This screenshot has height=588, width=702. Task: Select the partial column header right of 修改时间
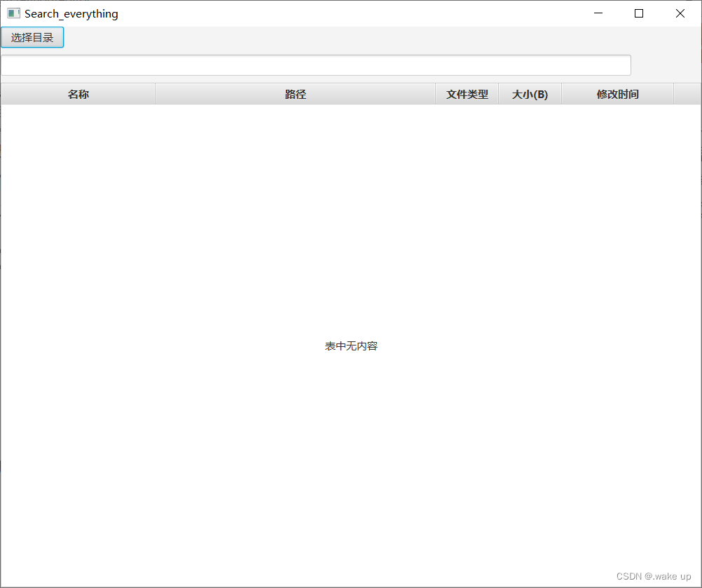[687, 94]
